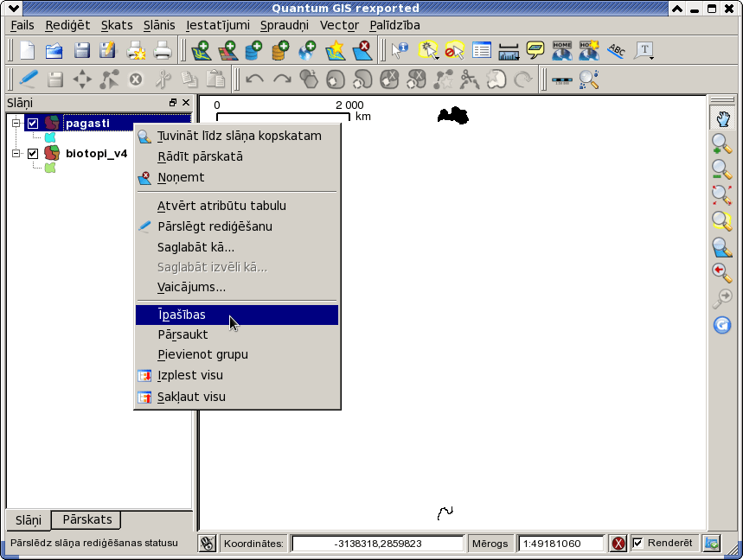Viewport: 743px width, 560px height.
Task: Select the Measure line ruler tool
Action: coord(509,51)
